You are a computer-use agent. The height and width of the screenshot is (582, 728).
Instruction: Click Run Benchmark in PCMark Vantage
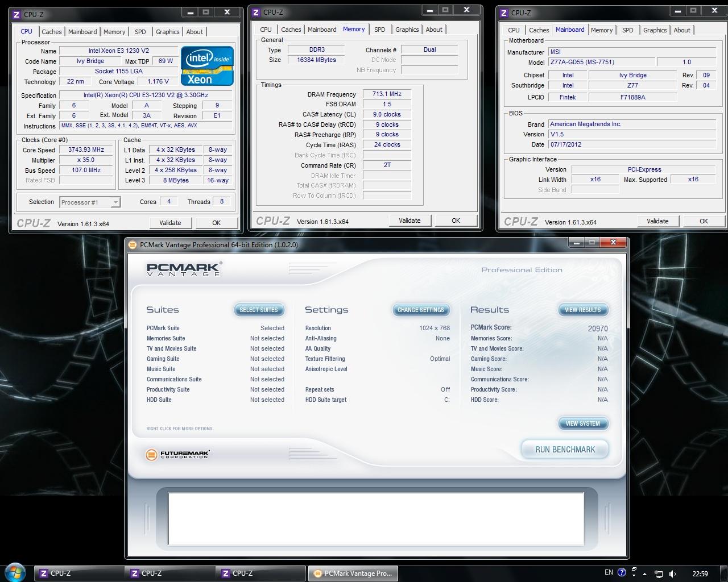[x=565, y=449]
